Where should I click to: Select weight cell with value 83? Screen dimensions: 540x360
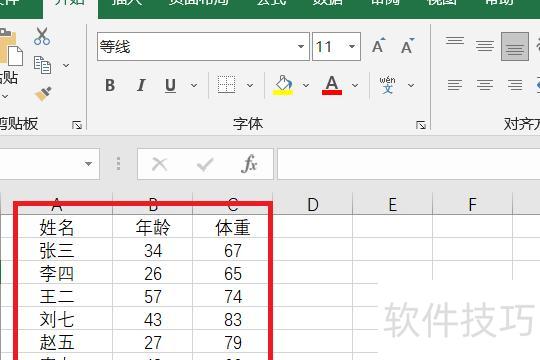click(x=232, y=319)
